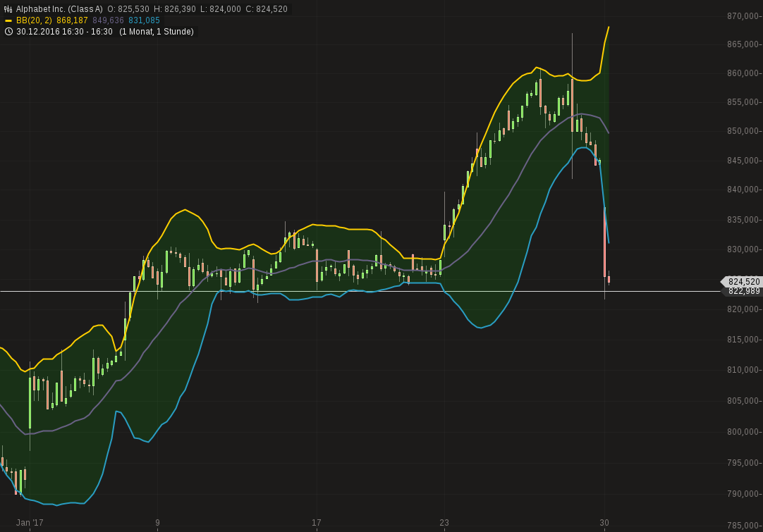Screen dimensions: 763x532
Task: Click the 30 label on the time axis
Action: coord(604,521)
